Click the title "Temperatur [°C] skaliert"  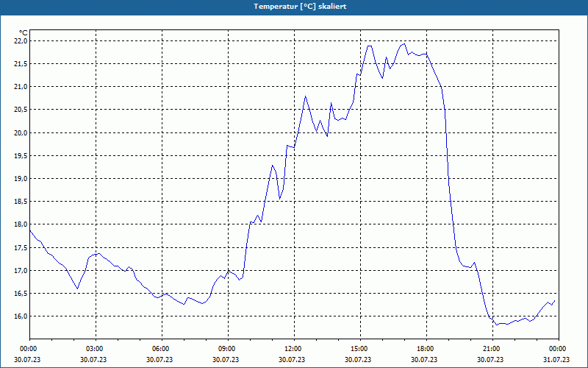click(x=300, y=7)
